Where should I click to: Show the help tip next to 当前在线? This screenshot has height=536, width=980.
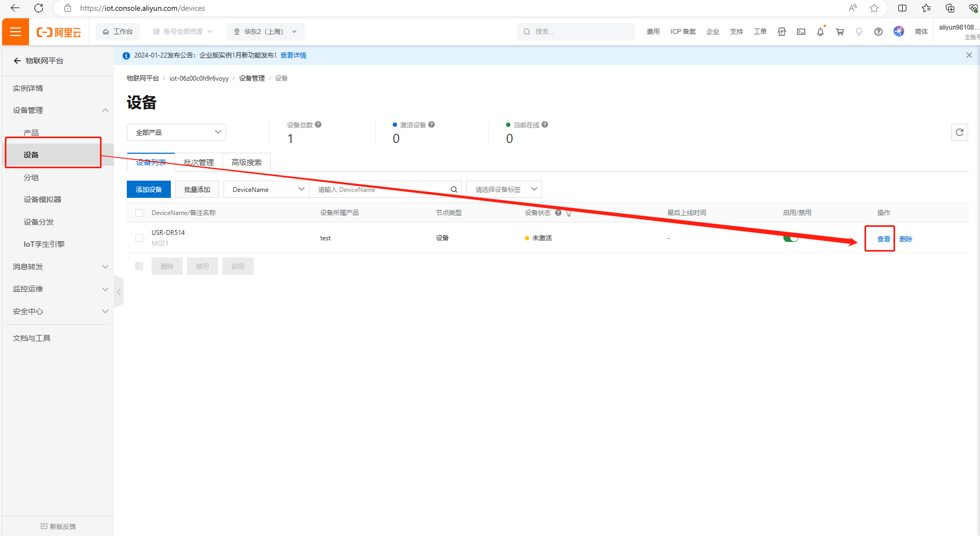(545, 125)
